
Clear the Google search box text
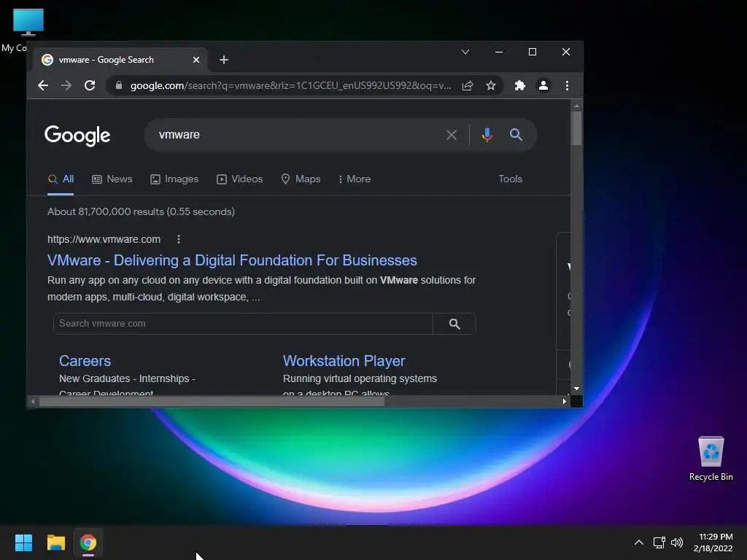pyautogui.click(x=452, y=135)
